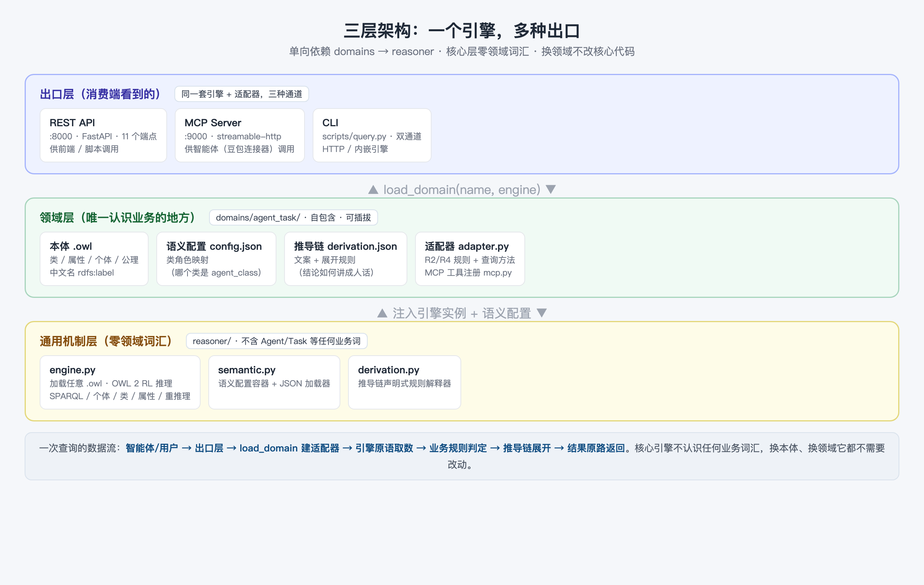Click the :8000 · FastAPI · 11 个端点 line
Screen dimensions: 924x585
pos(103,136)
